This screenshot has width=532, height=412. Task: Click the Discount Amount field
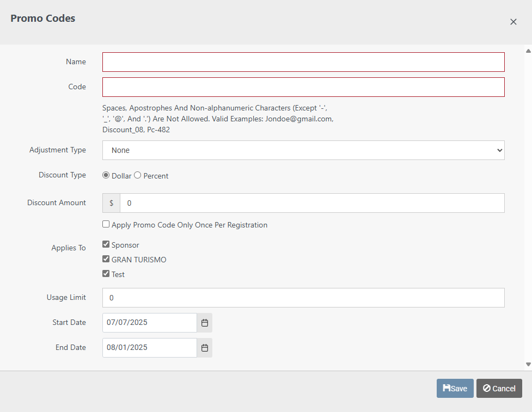click(311, 203)
